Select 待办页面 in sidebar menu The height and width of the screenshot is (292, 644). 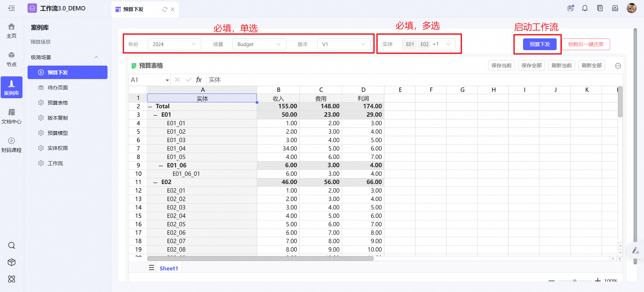point(57,87)
